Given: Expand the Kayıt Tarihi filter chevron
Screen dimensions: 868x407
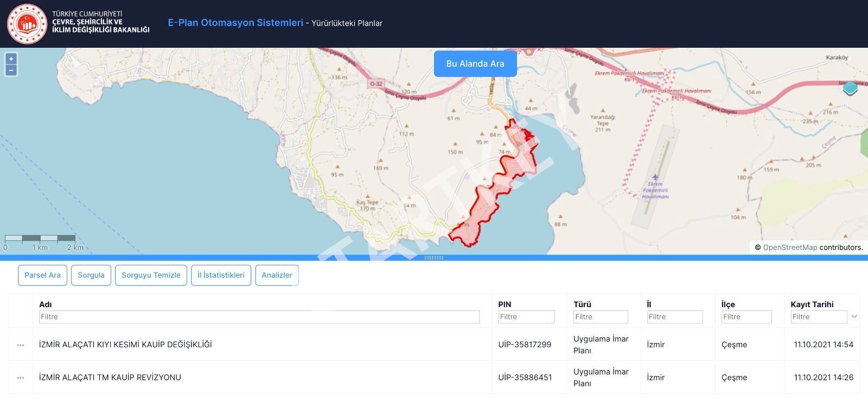Looking at the screenshot, I should tap(854, 317).
